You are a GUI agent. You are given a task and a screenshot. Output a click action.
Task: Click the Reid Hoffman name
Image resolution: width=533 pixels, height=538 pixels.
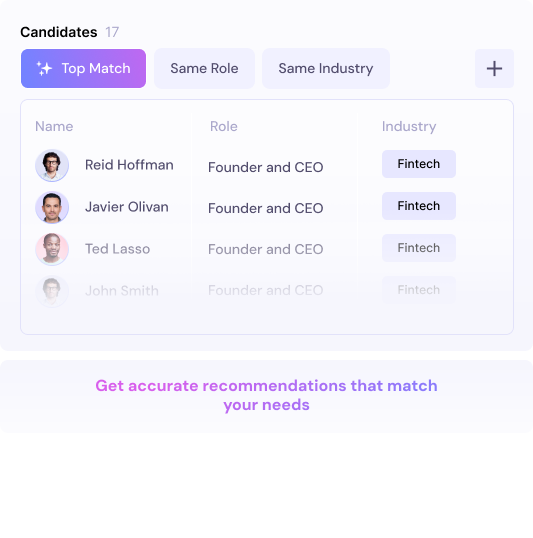tap(129, 165)
